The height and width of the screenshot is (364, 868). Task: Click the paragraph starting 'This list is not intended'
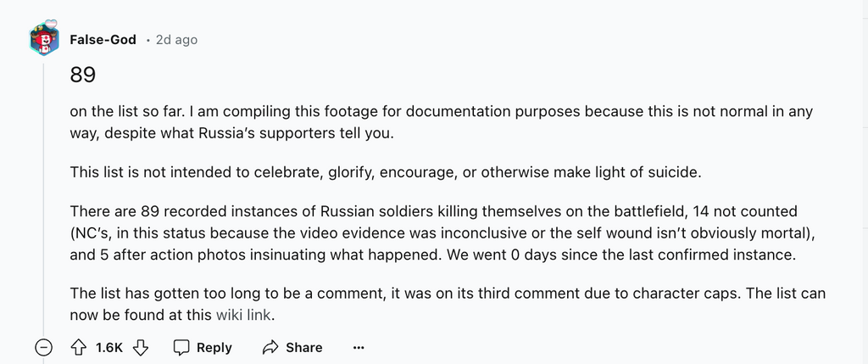(385, 172)
